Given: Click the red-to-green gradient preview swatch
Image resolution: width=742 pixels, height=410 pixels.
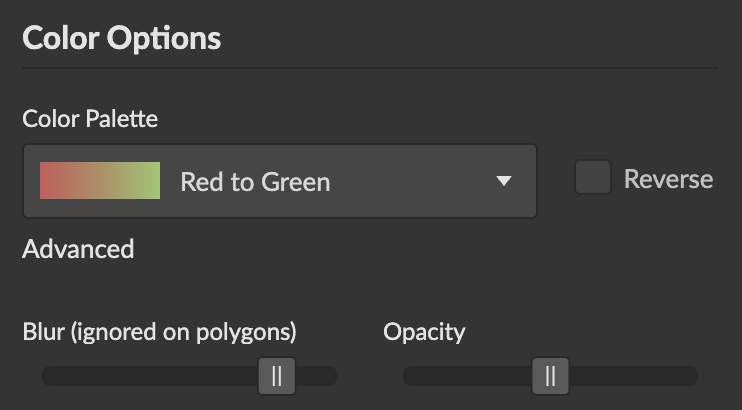Looking at the screenshot, I should click(x=100, y=181).
